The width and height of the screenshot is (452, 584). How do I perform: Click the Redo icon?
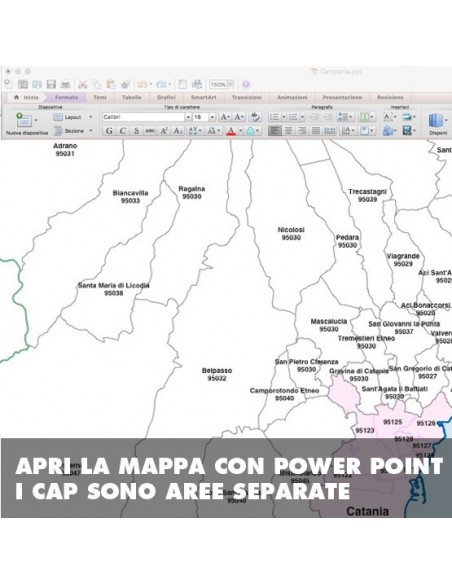click(x=161, y=84)
